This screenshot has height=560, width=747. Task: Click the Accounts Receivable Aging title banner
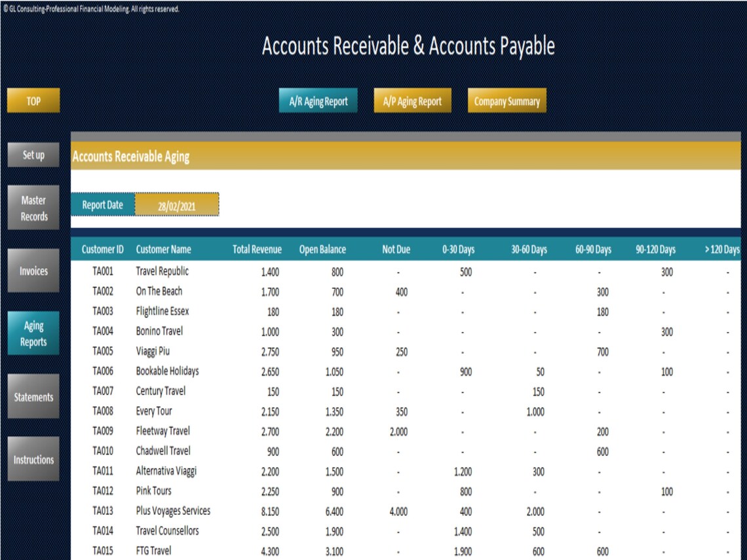pos(131,157)
